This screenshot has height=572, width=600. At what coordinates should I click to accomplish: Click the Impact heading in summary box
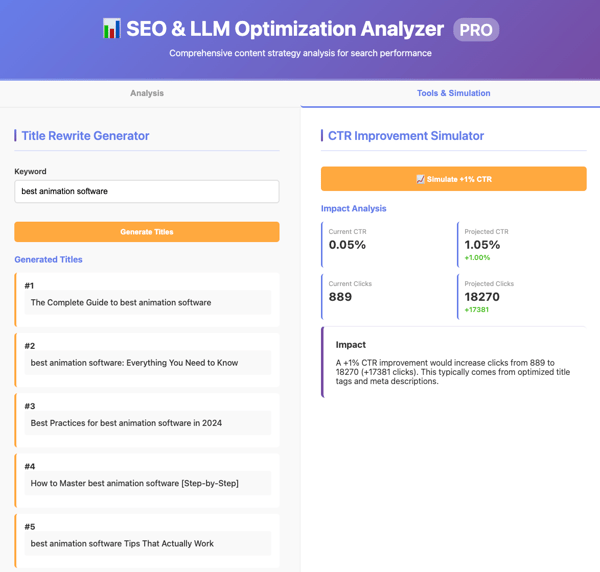coord(351,345)
